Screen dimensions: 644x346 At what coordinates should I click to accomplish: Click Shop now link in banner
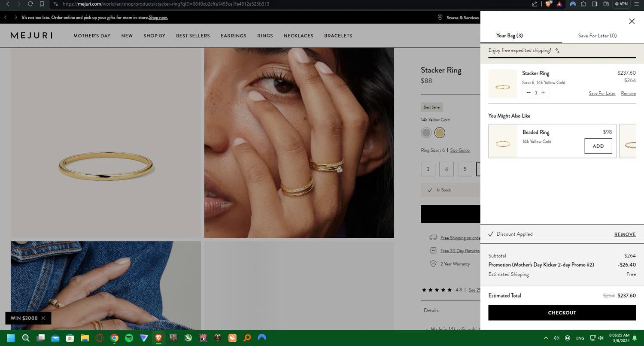[158, 18]
